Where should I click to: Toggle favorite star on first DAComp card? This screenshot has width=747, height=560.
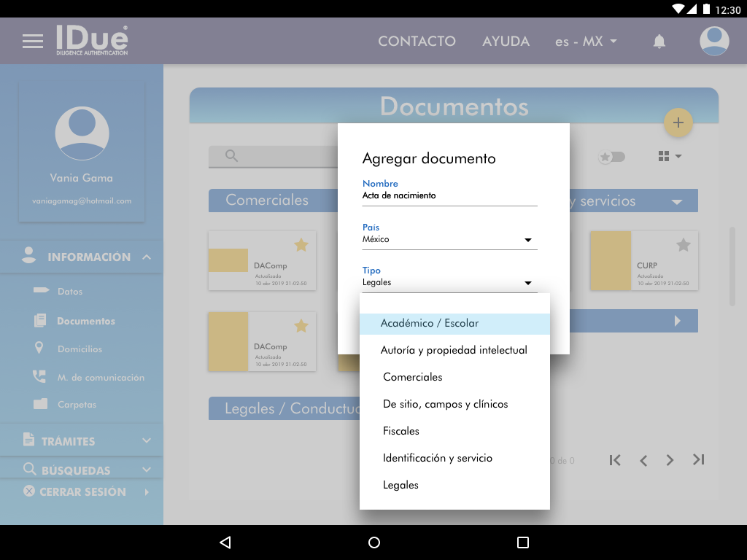pos(301,245)
